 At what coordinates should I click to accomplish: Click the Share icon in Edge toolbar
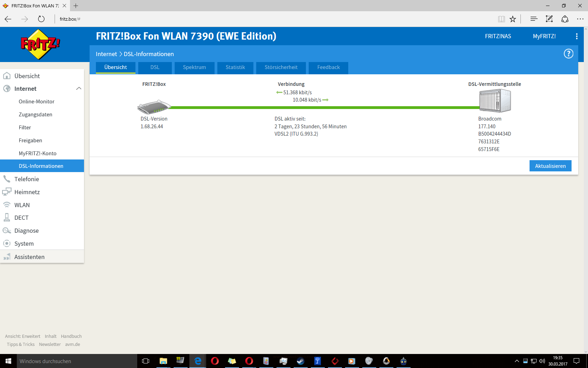tap(565, 19)
